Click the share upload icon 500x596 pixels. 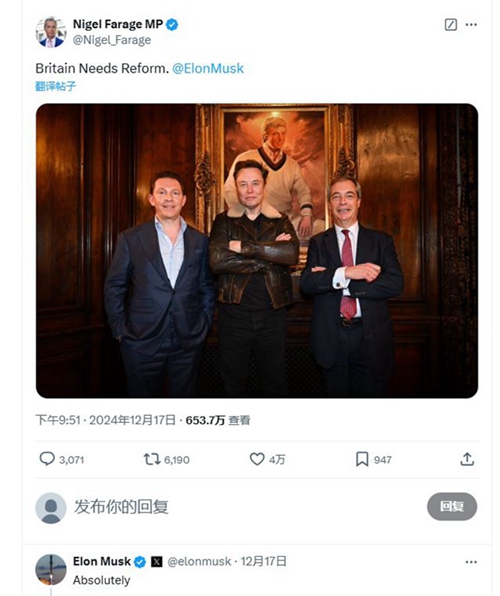point(467,459)
